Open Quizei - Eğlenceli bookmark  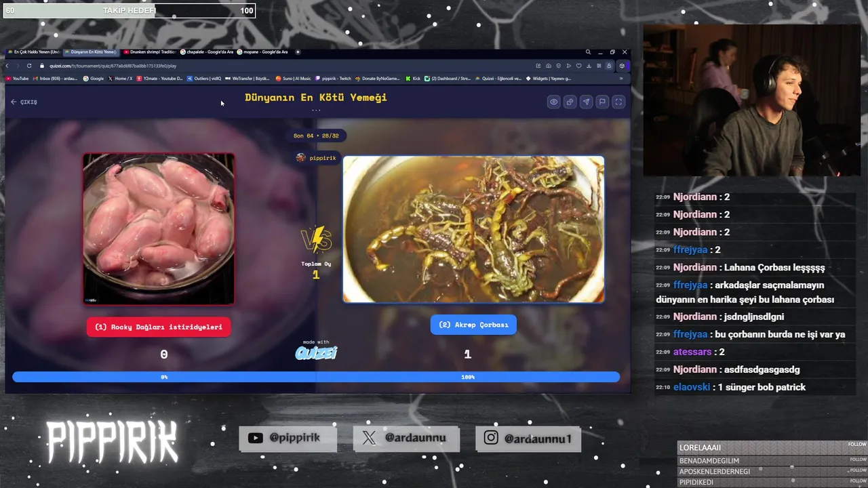498,79
